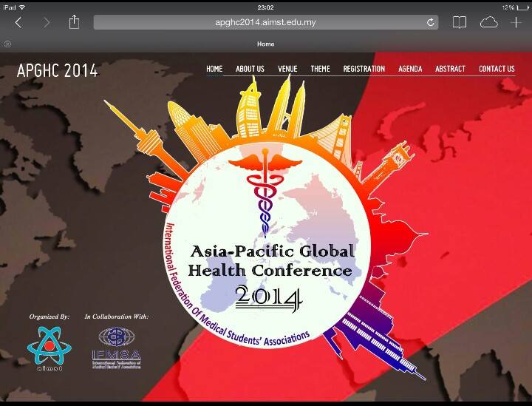Go back using Safari's back arrow
Screen dimensions: 532x406
(x=18, y=23)
